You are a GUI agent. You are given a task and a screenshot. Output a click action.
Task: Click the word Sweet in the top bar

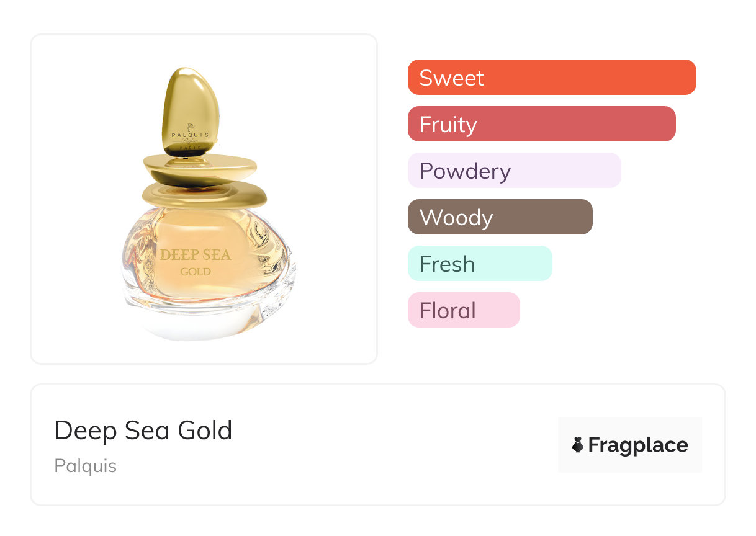click(x=451, y=78)
